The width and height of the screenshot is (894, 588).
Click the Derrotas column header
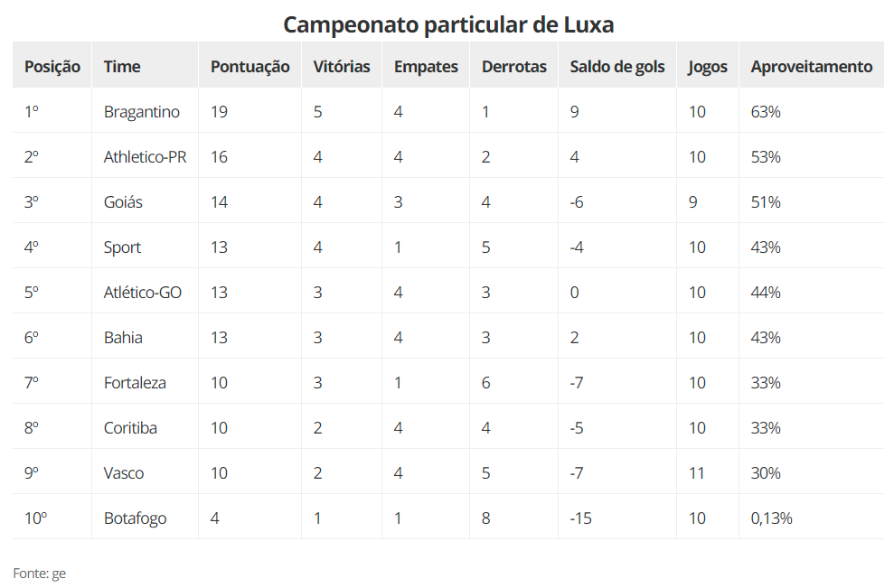click(513, 66)
